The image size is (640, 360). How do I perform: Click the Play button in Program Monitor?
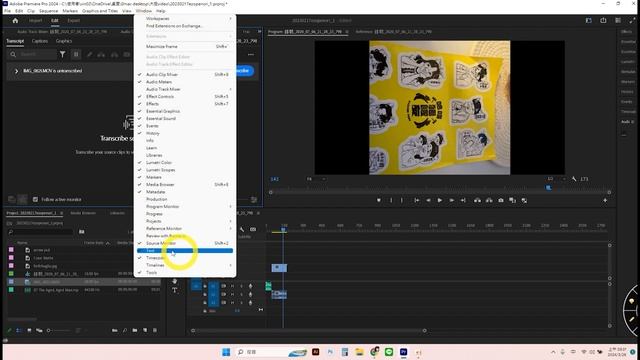[x=440, y=200]
